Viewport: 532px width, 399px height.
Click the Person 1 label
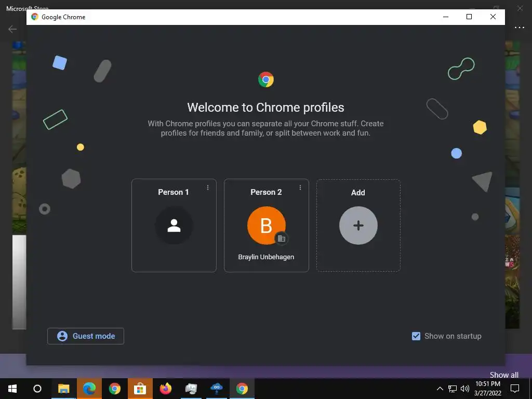pyautogui.click(x=174, y=192)
